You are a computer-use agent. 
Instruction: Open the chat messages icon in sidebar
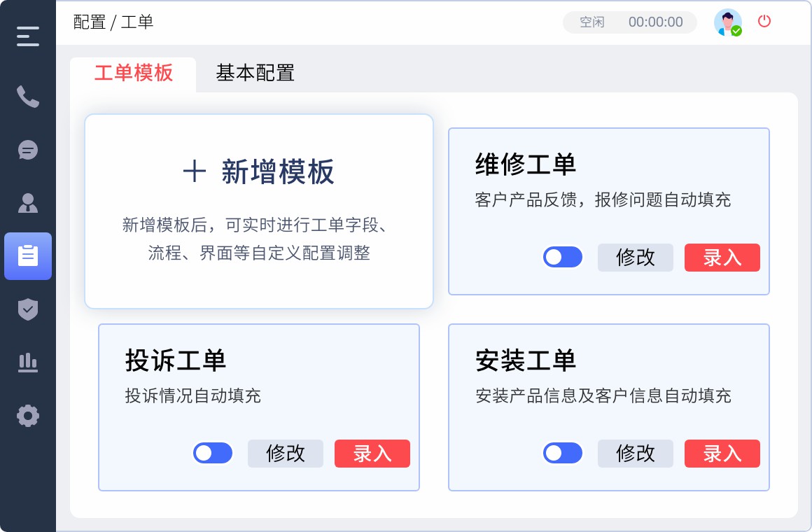[x=28, y=150]
